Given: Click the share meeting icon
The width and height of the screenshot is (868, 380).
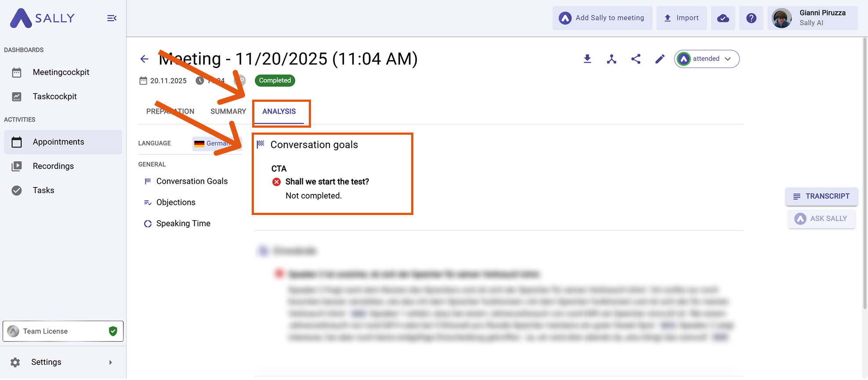Looking at the screenshot, I should coord(636,59).
